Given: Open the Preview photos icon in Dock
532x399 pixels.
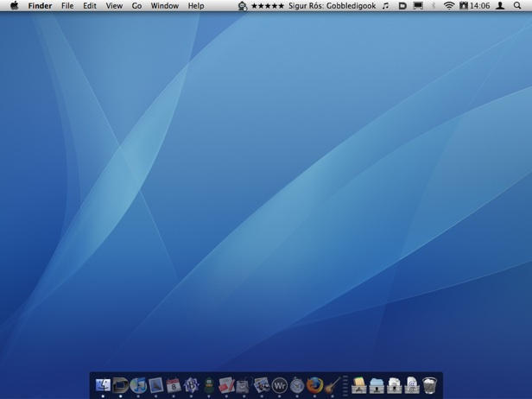Looking at the screenshot, I should click(x=262, y=385).
